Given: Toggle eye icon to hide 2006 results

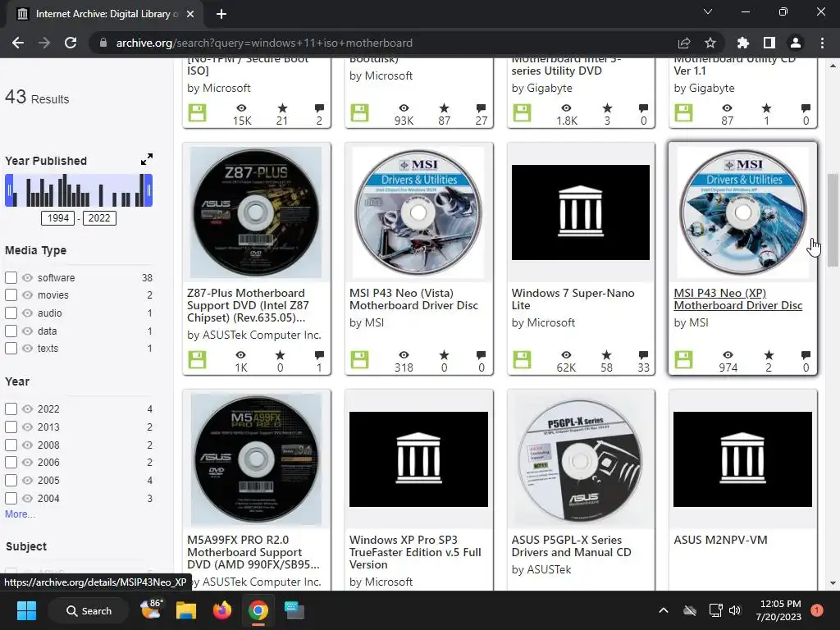Looking at the screenshot, I should (x=27, y=463).
